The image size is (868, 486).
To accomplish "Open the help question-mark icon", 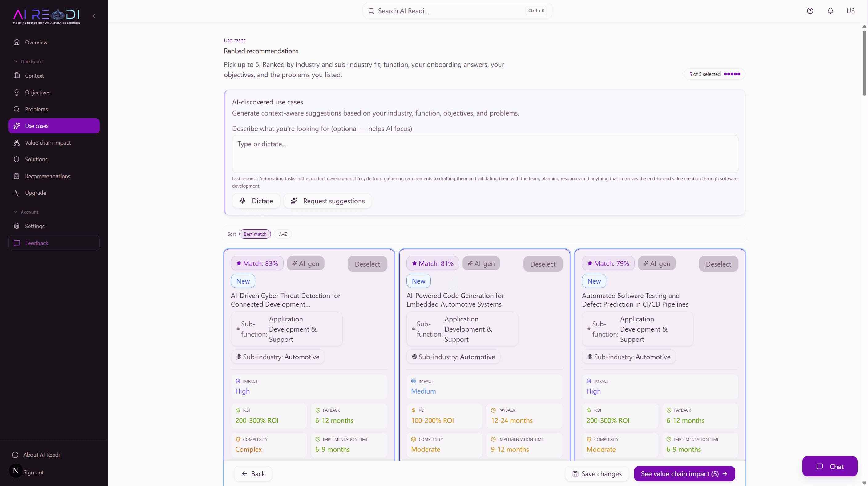I will [x=810, y=11].
